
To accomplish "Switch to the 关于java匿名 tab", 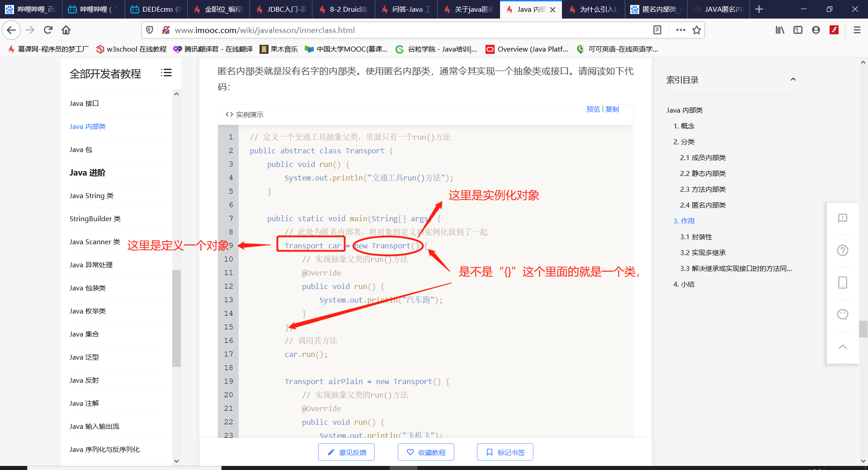I will pyautogui.click(x=468, y=9).
